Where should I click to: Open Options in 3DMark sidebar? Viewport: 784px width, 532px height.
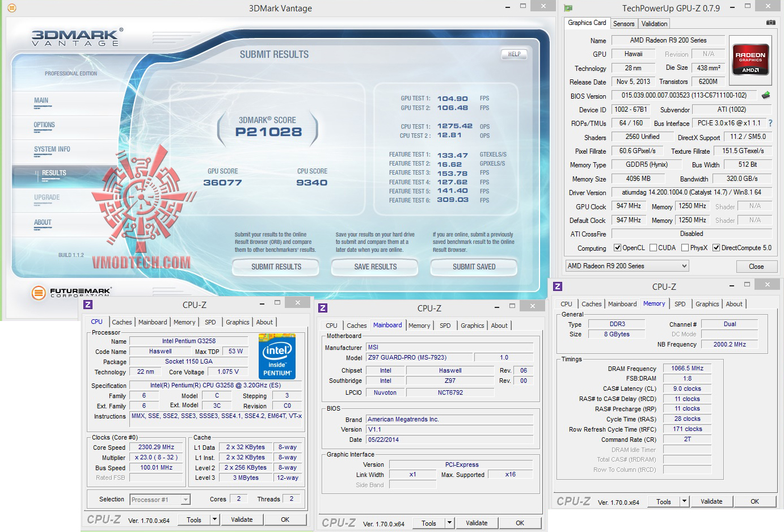click(44, 125)
